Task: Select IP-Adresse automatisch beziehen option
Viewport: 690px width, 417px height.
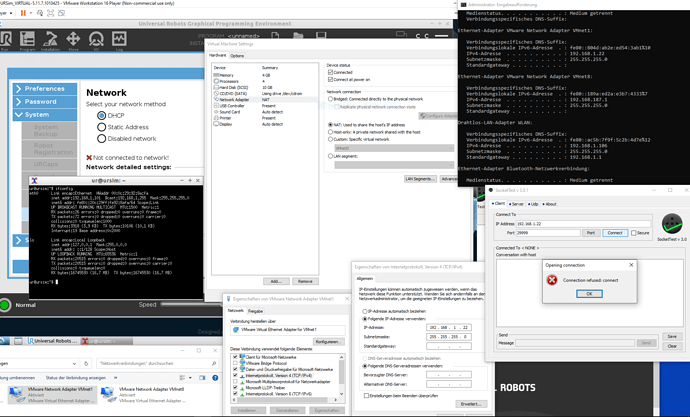Action: (x=365, y=311)
